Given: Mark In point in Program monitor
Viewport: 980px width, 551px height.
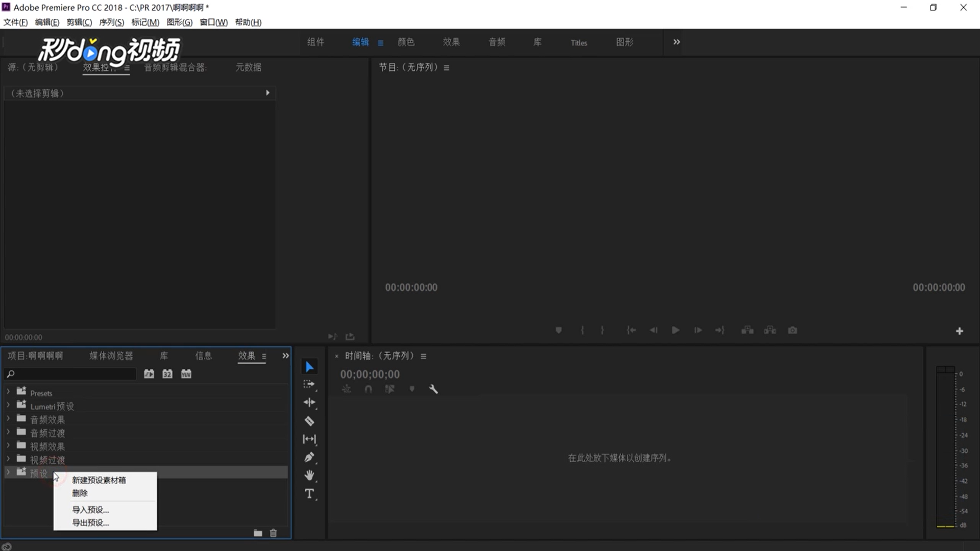Looking at the screenshot, I should coord(582,330).
